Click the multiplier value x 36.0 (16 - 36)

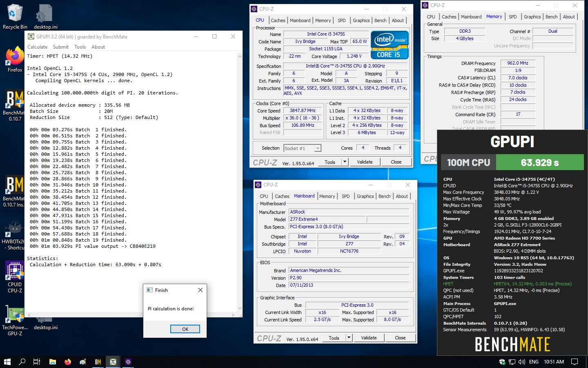303,118
